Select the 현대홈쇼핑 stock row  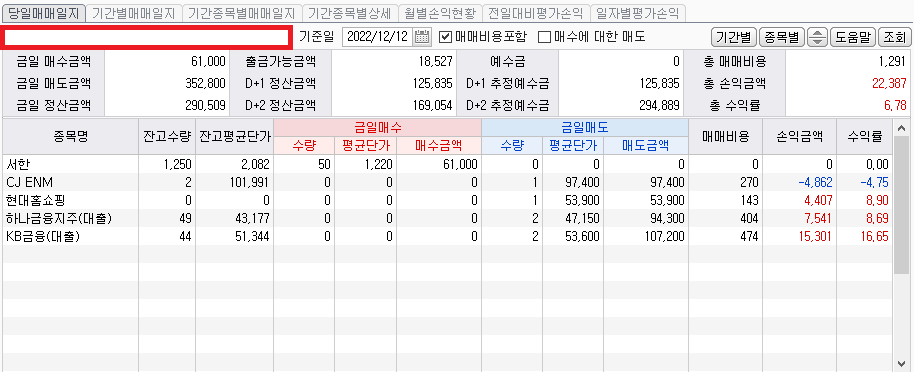[448, 200]
